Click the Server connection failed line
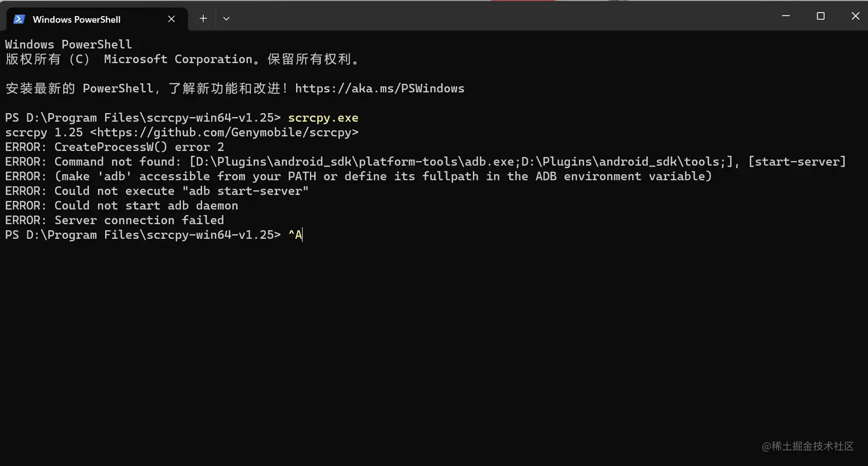 114,220
